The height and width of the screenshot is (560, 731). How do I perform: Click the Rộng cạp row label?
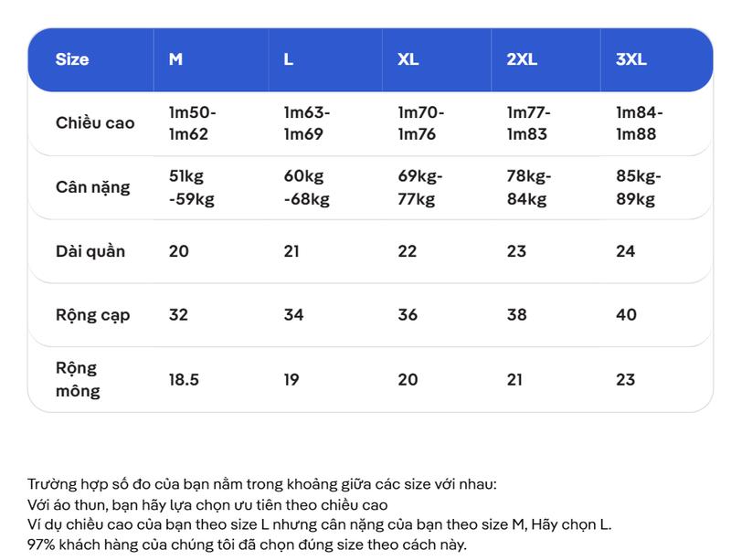click(93, 315)
